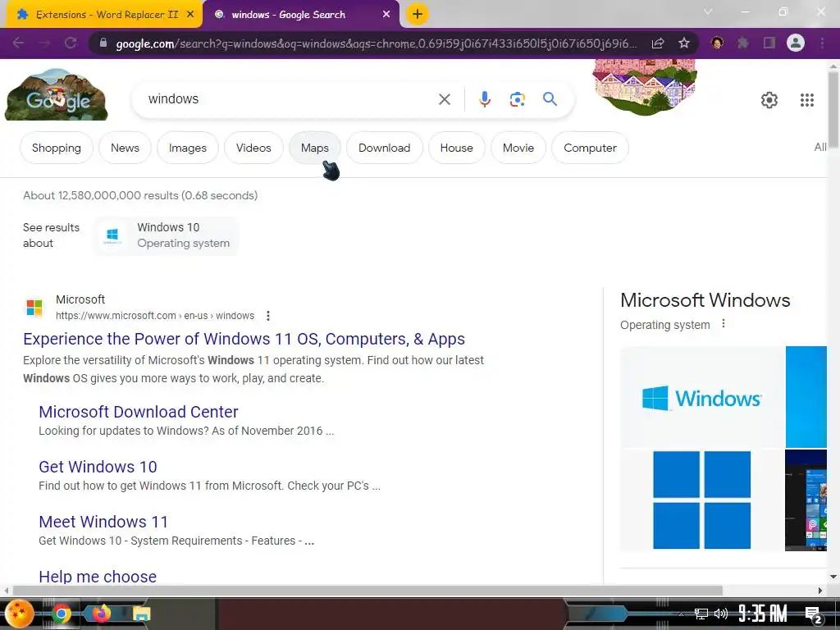This screenshot has height=630, width=840.
Task: Launch Firefox from the taskbar
Action: 101,614
